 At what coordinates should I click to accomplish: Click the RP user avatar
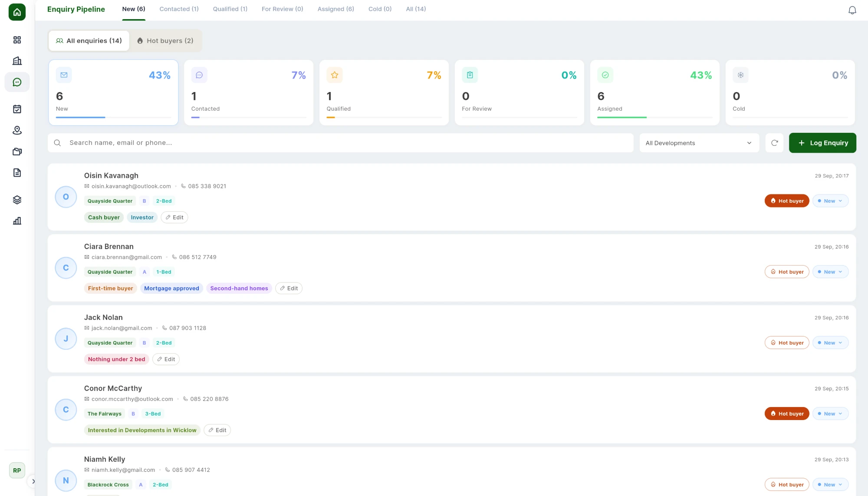(17, 470)
